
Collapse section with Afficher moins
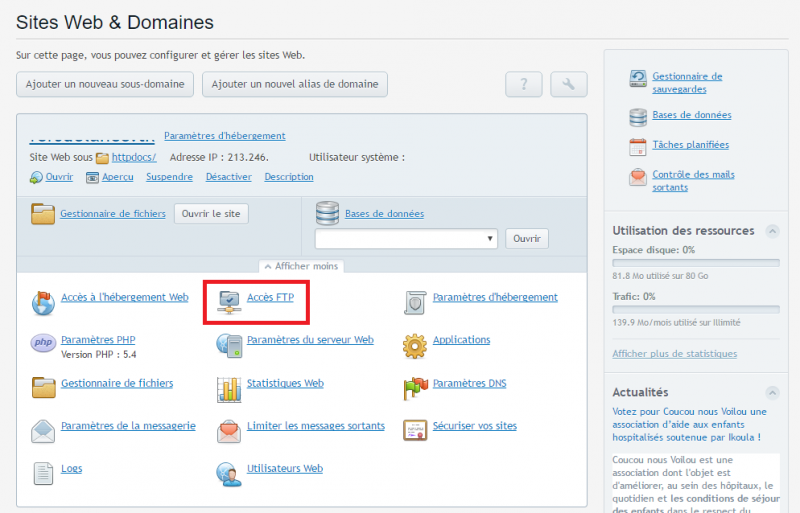click(x=301, y=266)
